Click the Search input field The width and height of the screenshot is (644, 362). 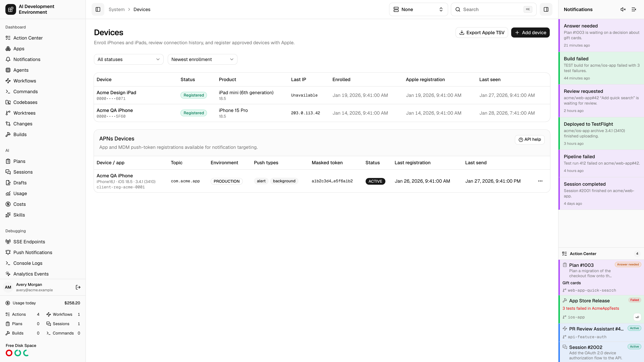pos(494,10)
